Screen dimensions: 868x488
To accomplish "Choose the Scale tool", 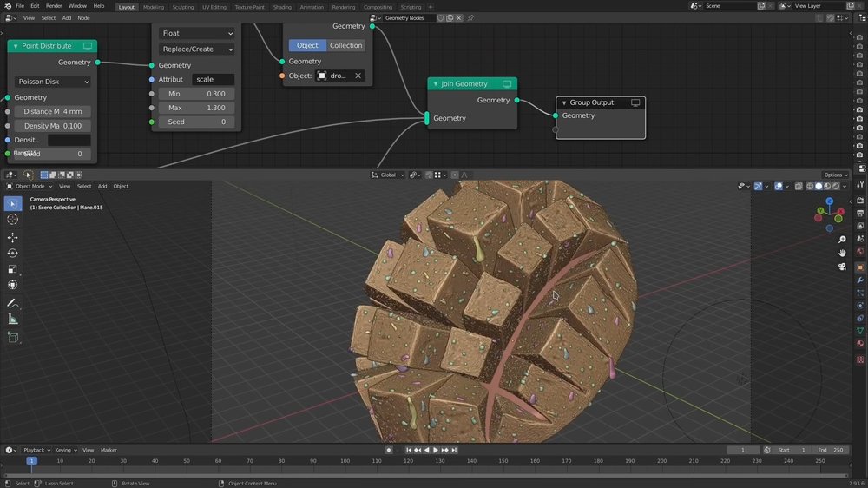I will [13, 268].
